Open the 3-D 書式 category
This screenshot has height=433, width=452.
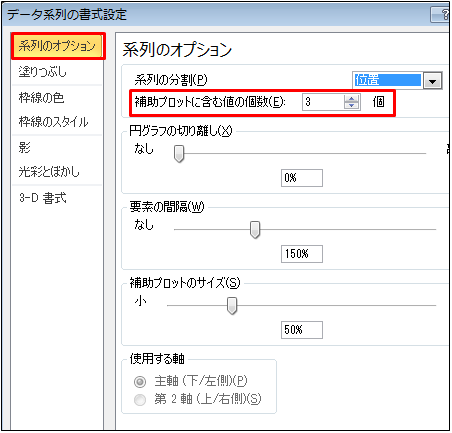(43, 198)
